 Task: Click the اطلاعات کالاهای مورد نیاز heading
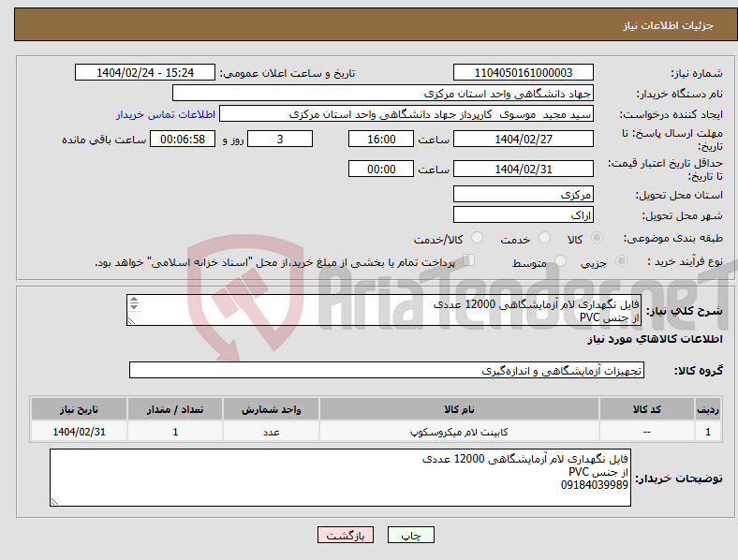click(655, 339)
